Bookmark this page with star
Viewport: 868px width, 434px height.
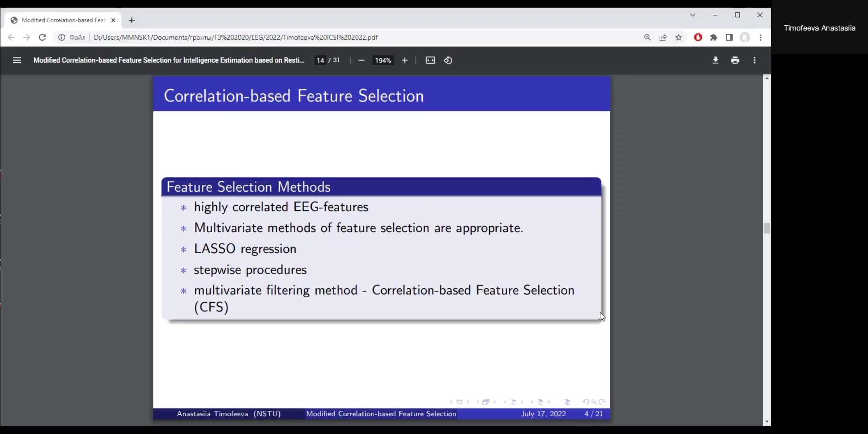pos(679,37)
